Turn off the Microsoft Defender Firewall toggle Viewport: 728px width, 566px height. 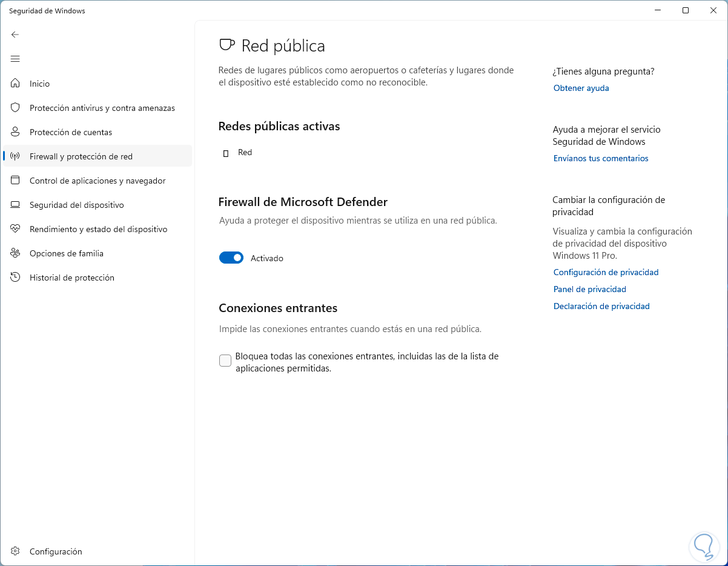231,258
